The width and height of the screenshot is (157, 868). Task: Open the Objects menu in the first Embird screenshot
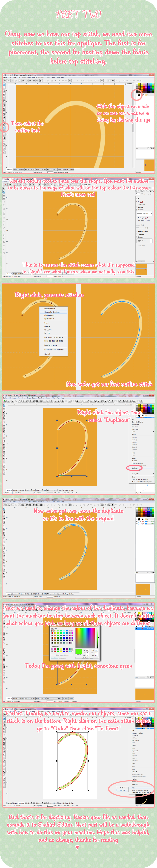pyautogui.click(x=34, y=77)
